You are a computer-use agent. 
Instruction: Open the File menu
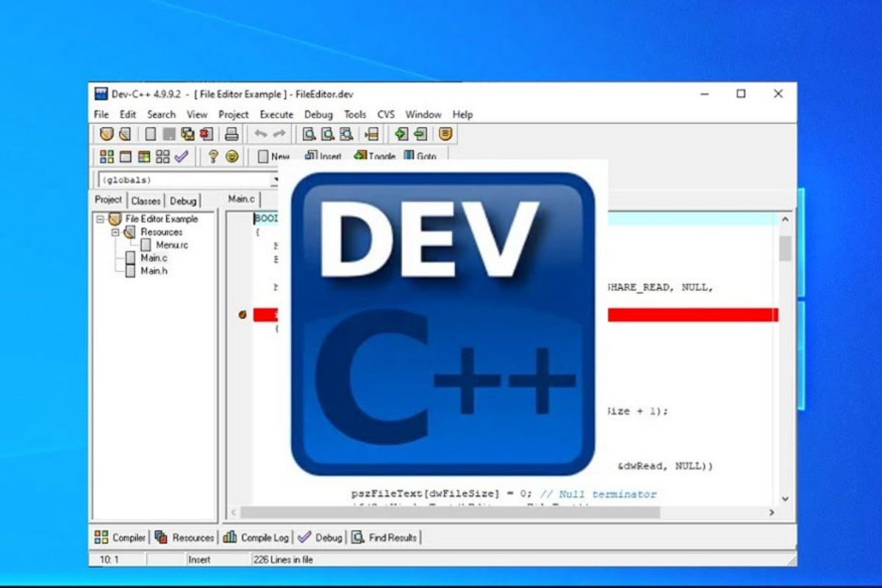(x=101, y=115)
